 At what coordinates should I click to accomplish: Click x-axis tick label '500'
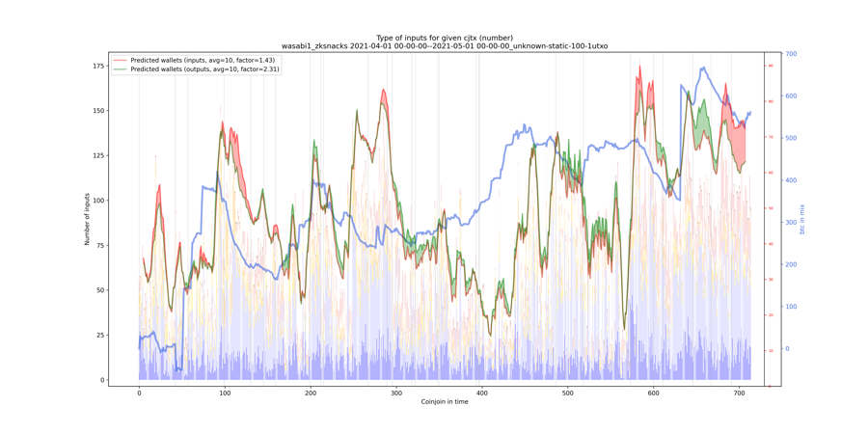tap(568, 392)
